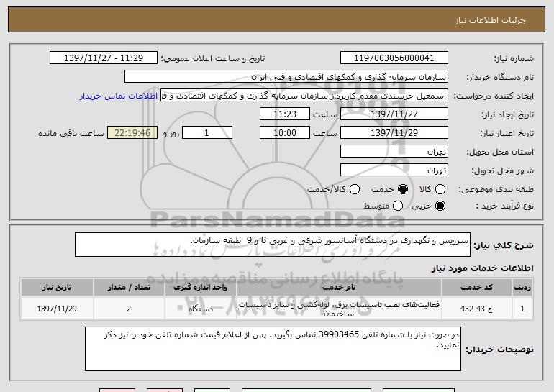Select the کالا/خدمت radio button

pos(355,189)
